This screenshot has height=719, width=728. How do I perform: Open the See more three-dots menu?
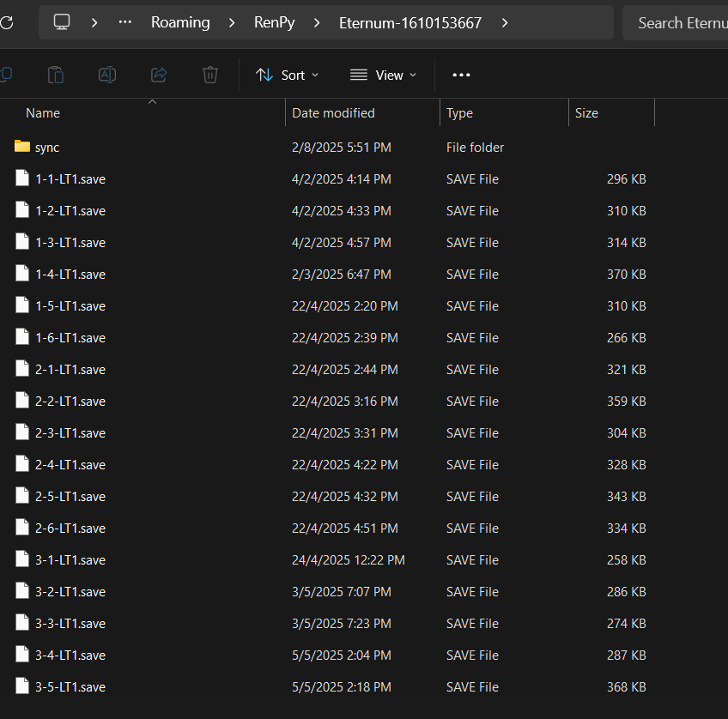coord(461,75)
